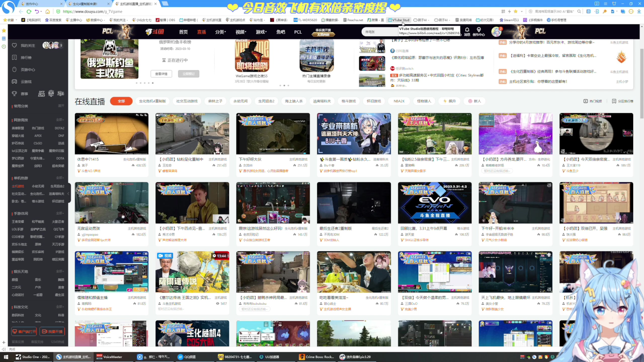Open the 分类 dropdown in top navigation

coord(220,32)
